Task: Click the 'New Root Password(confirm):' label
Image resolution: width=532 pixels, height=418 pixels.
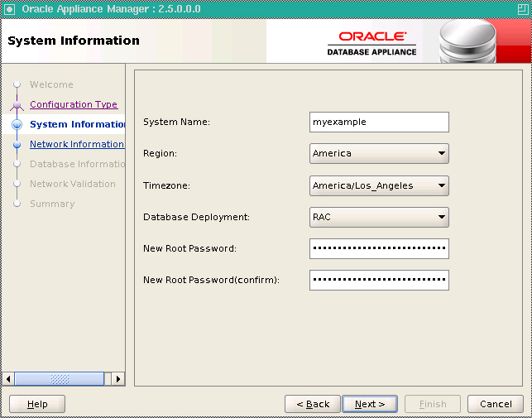Action: point(211,280)
